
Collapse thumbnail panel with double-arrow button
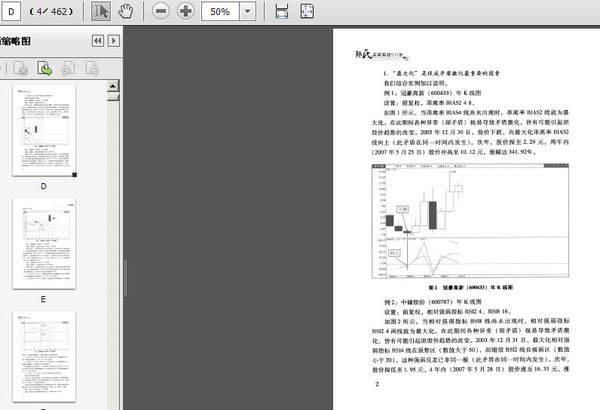97,41
